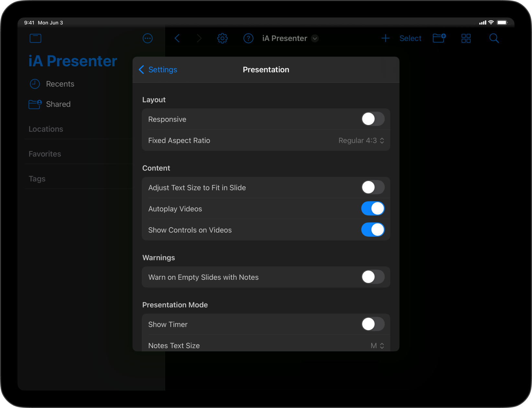Toggle the sidebar panel icon
Screen dimensions: 532x408
(35, 38)
